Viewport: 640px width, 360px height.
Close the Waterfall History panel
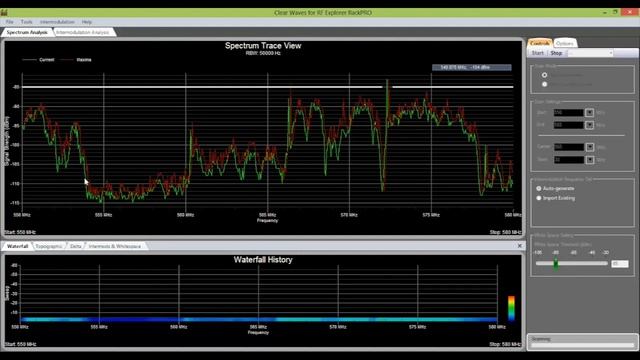click(520, 246)
